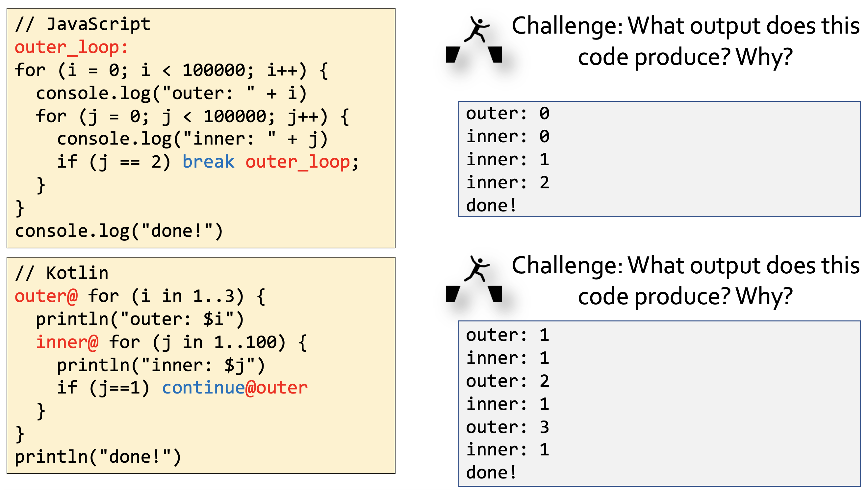Viewport: 868px width, 490px height.
Task: Click the console.log("outer: " + i) line
Action: point(171,94)
